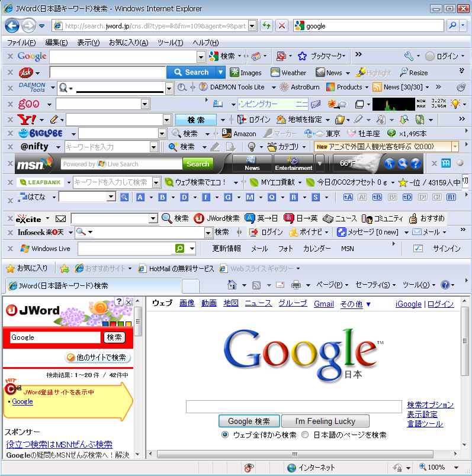Open address bar URL dropdown
Viewport: 472px width, 476px height.
[x=252, y=26]
